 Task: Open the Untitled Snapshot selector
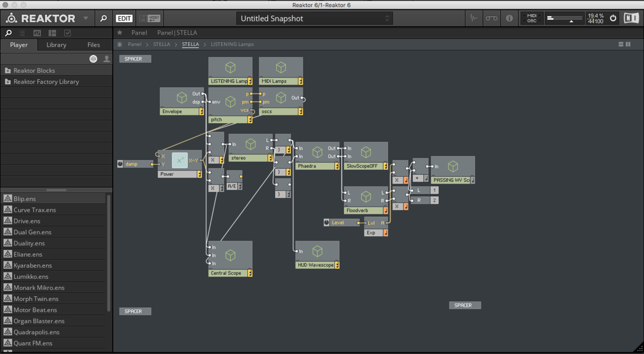pyautogui.click(x=314, y=19)
